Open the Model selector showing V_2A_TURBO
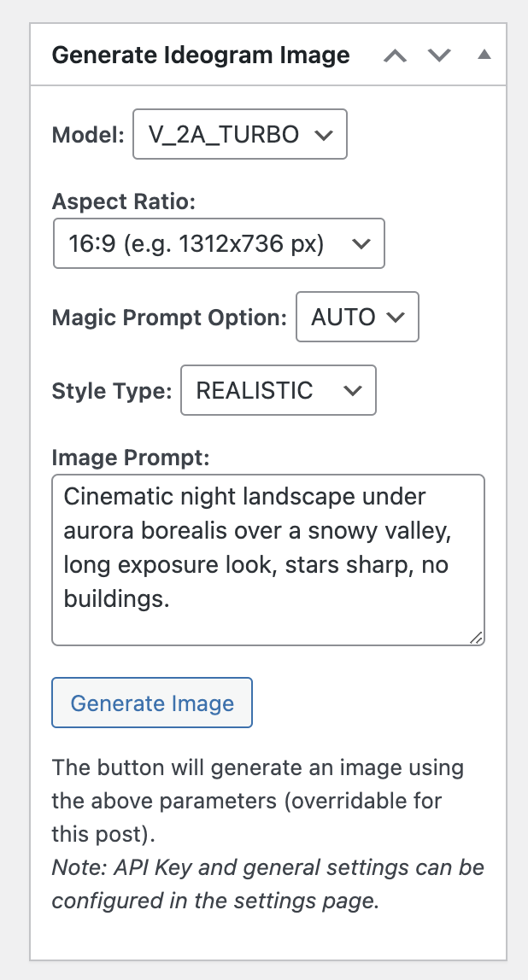 tap(239, 134)
